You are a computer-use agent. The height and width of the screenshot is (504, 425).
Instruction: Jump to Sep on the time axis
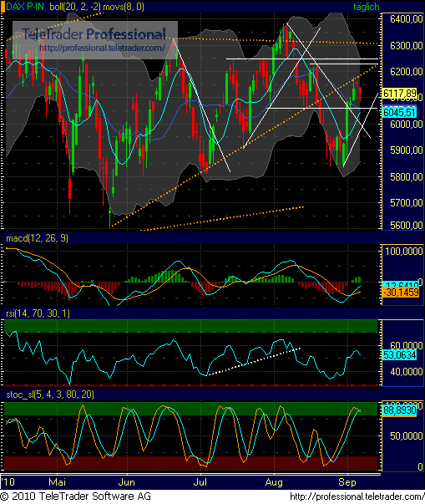tap(347, 482)
